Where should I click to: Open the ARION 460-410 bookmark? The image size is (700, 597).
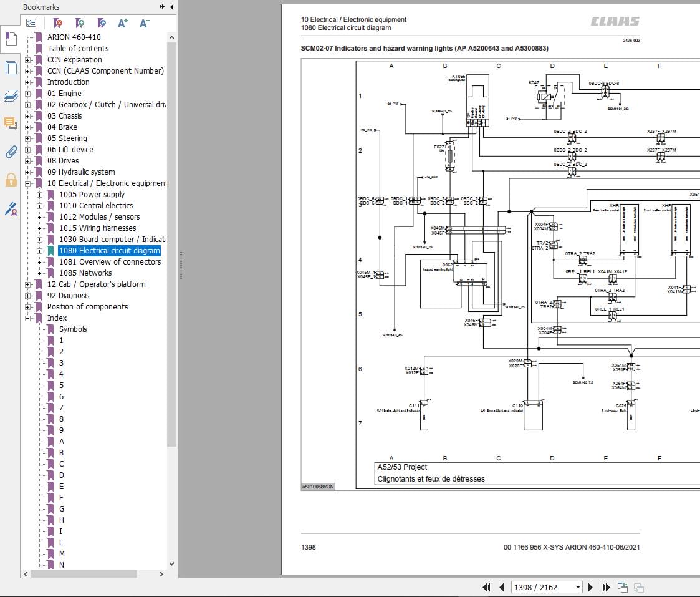74,37
